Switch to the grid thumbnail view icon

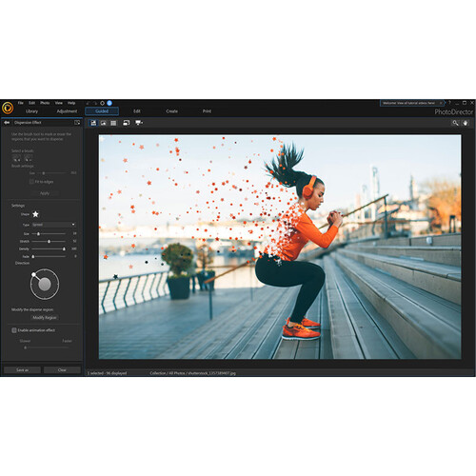[x=113, y=123]
